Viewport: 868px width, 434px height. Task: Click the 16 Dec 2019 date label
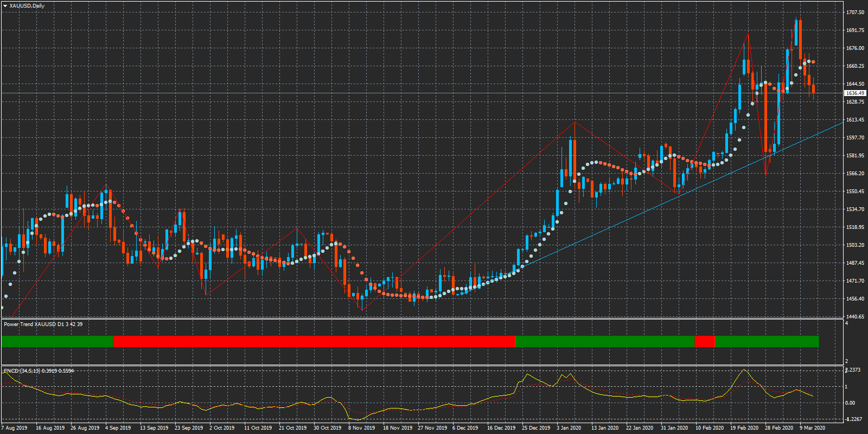(501, 428)
